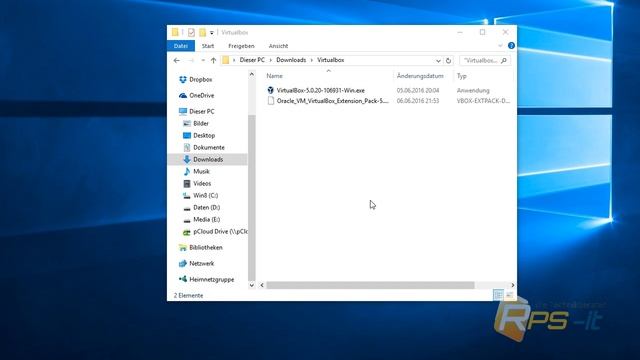Expand the chevron after Downloads breadcrumb
This screenshot has width=640, height=360.
click(x=312, y=60)
